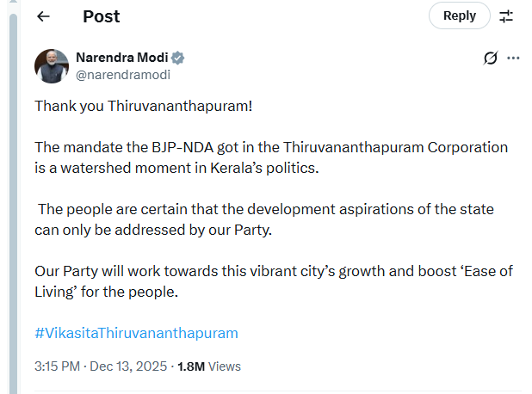Viewport: 532px width, 394px height.
Task: Click the line starting 'The mandate the BJP-NDA'
Action: click(271, 148)
